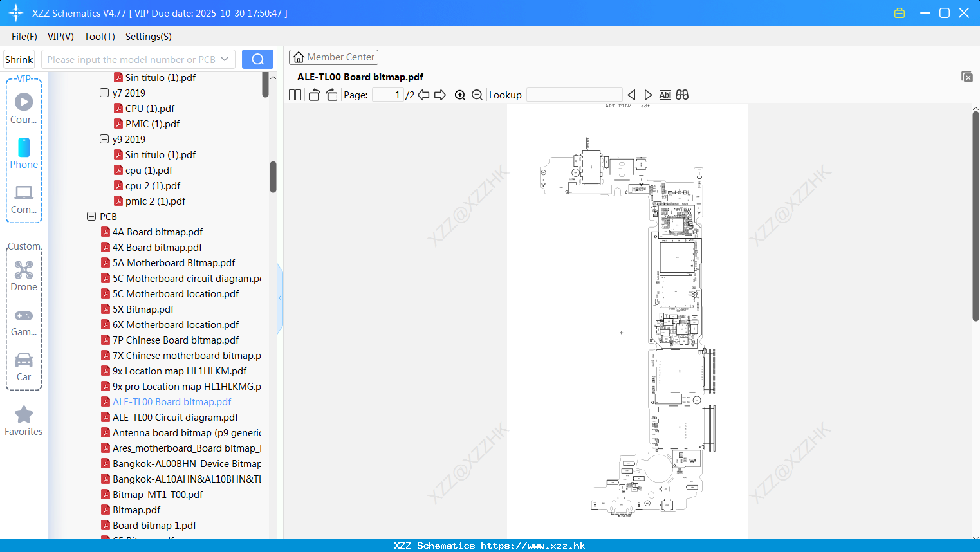Image resolution: width=980 pixels, height=552 pixels.
Task: Open the Settings(S) menu
Action: (149, 37)
